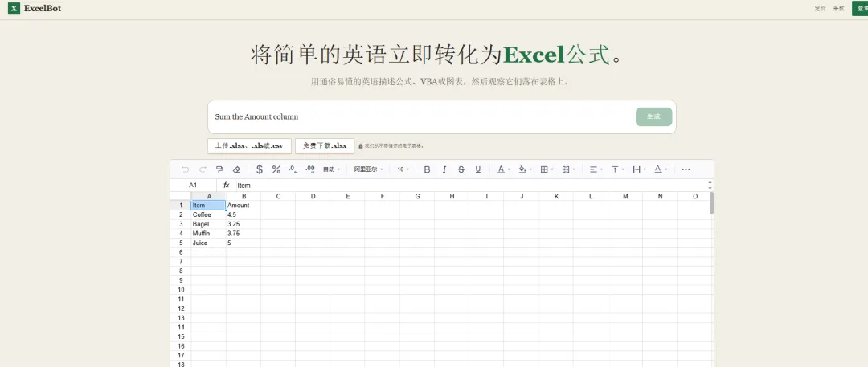Viewport: 868px width, 367px height.
Task: Select row 10 header
Action: pyautogui.click(x=181, y=289)
